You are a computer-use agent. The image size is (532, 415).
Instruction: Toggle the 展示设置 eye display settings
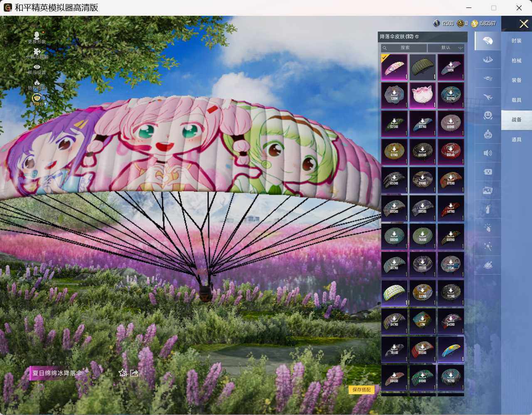click(x=37, y=66)
